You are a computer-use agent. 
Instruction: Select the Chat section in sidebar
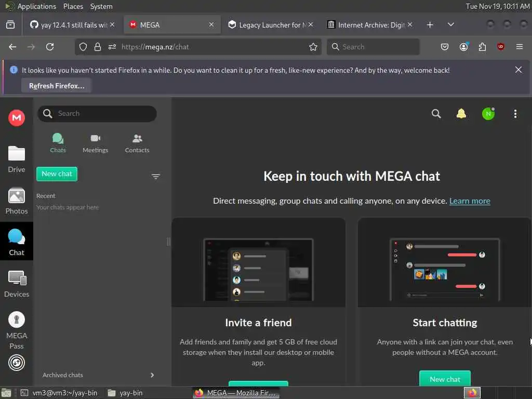(x=17, y=242)
